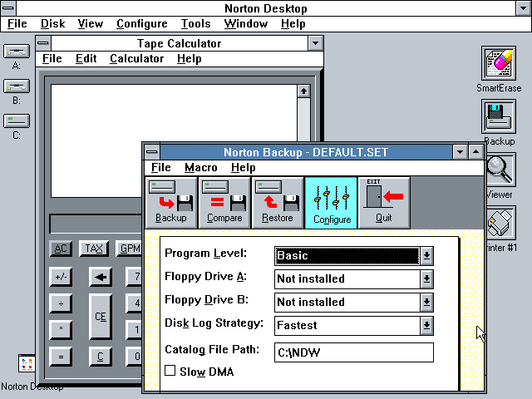532x399 pixels.
Task: Select drive A: icon on Norton Desktop
Action: 17,52
